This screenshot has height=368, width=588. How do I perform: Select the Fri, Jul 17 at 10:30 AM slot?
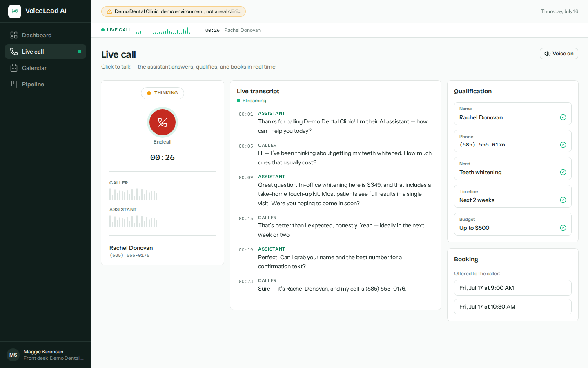512,307
